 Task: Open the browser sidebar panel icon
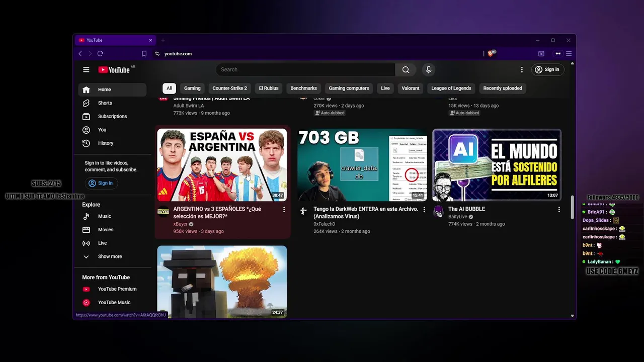tap(541, 54)
